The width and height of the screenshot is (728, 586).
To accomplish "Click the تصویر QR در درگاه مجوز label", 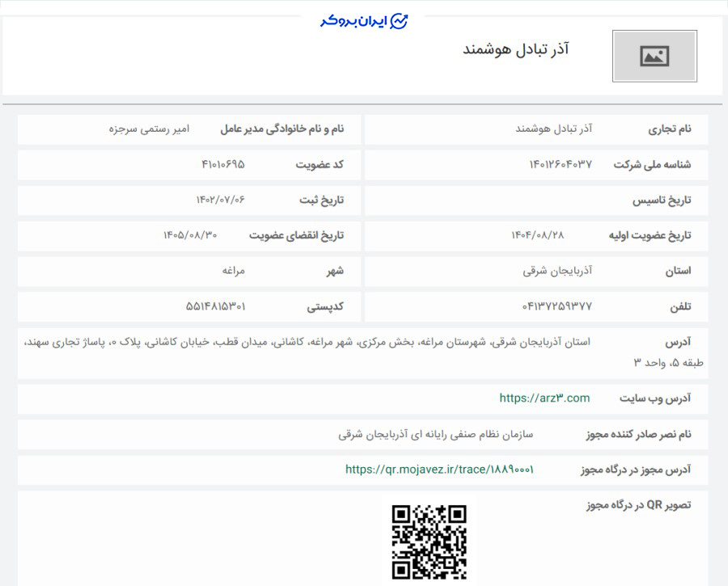I will coord(638,505).
